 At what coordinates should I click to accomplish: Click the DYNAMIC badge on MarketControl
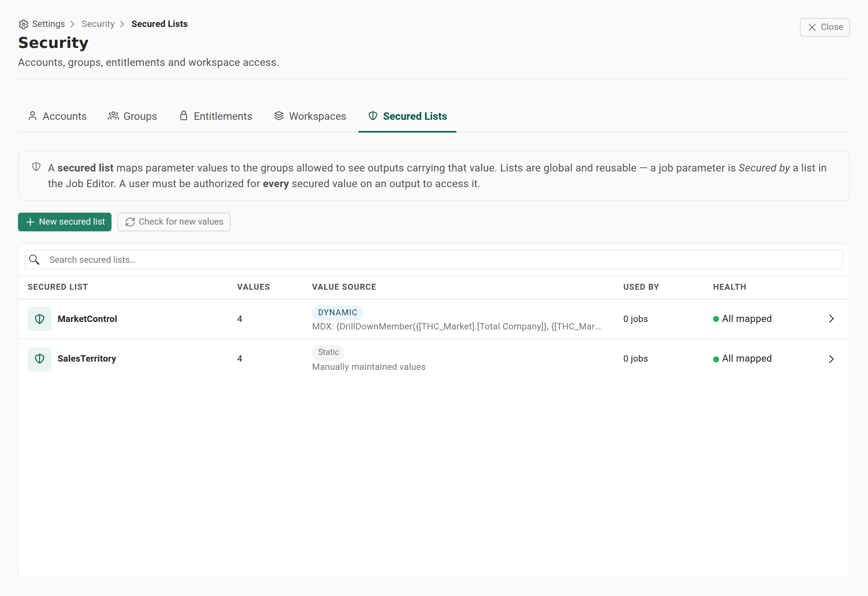pyautogui.click(x=338, y=313)
